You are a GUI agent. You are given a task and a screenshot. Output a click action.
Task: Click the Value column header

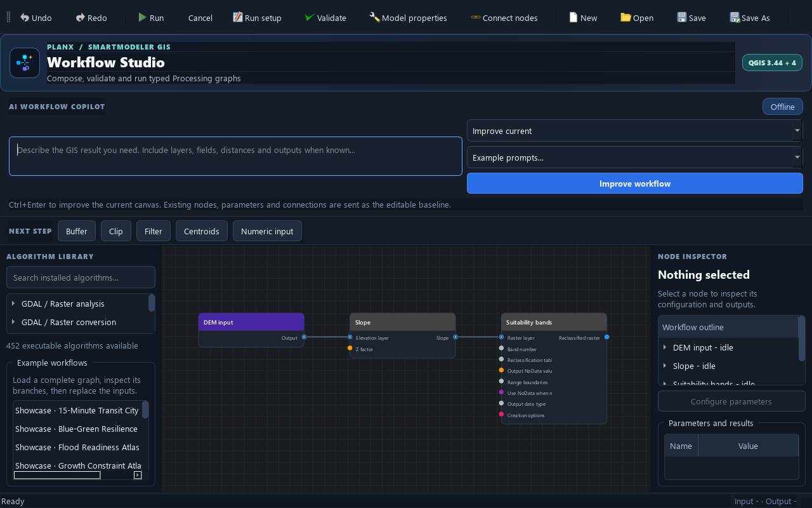tap(748, 446)
